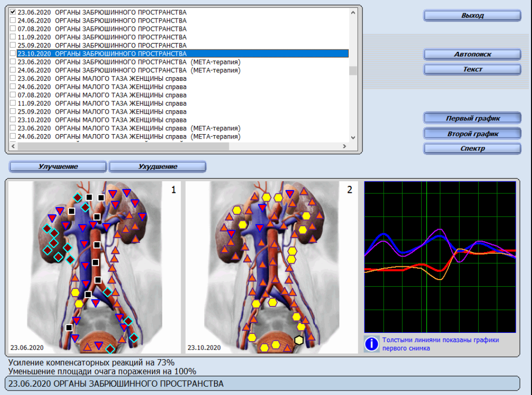The width and height of the screenshot is (532, 395).
Task: Show Второй график
Action: [472, 134]
